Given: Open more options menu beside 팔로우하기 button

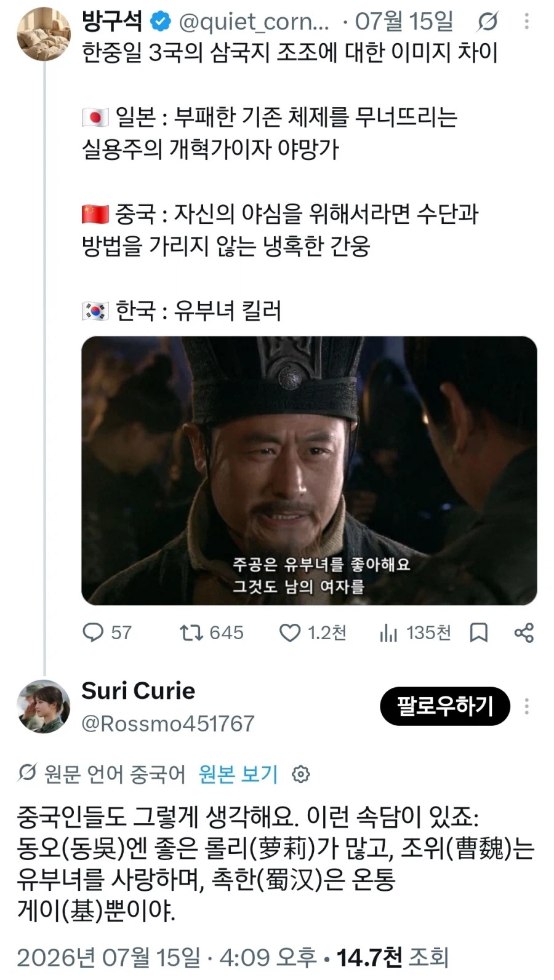Looking at the screenshot, I should (526, 706).
